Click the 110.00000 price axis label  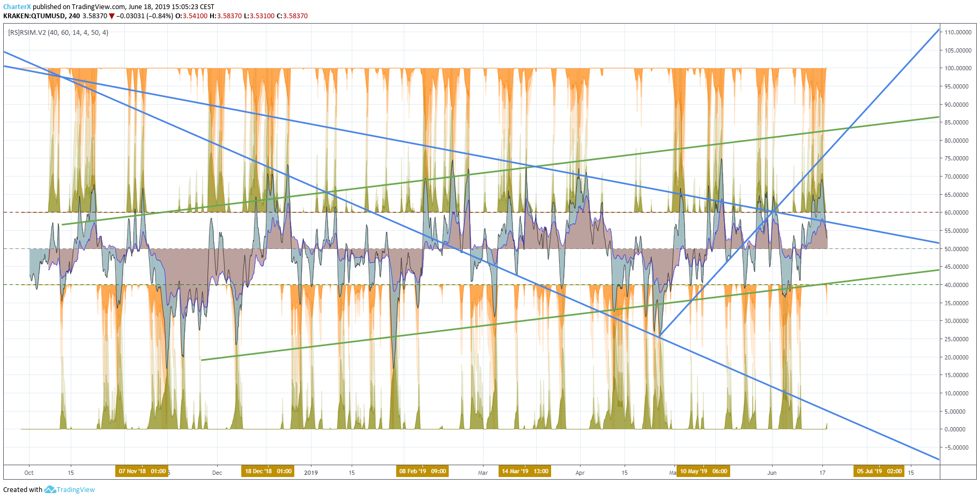click(x=958, y=32)
